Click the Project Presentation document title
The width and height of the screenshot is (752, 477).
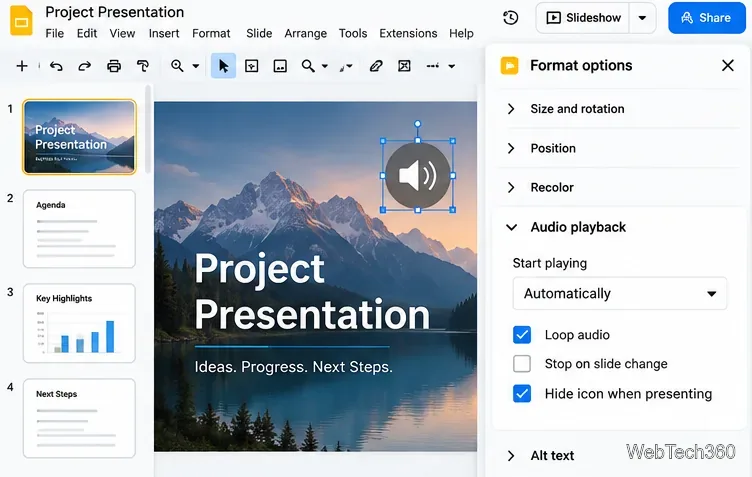tap(115, 12)
